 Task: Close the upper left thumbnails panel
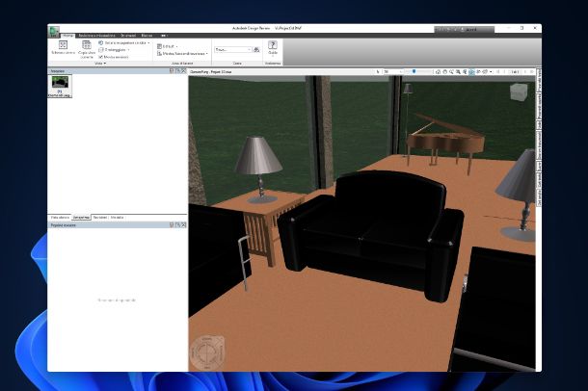(x=184, y=71)
